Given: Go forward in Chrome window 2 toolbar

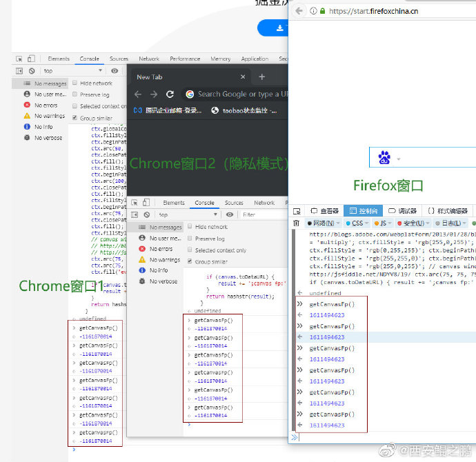Looking at the screenshot, I should click(x=154, y=94).
